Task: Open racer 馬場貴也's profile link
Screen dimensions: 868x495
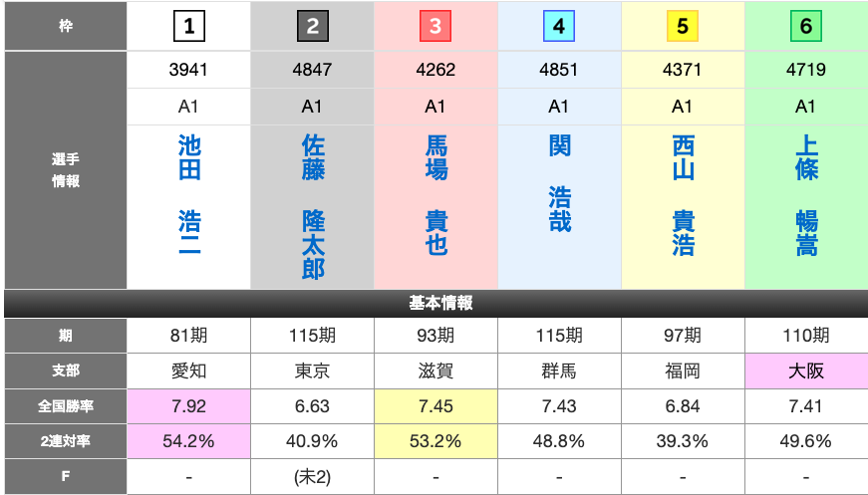Action: click(436, 196)
